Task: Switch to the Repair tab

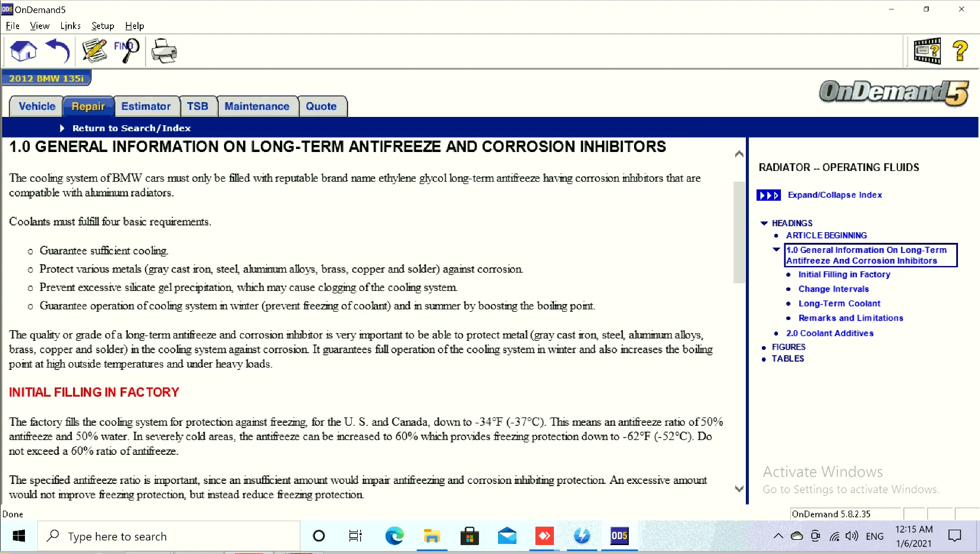Action: [88, 106]
